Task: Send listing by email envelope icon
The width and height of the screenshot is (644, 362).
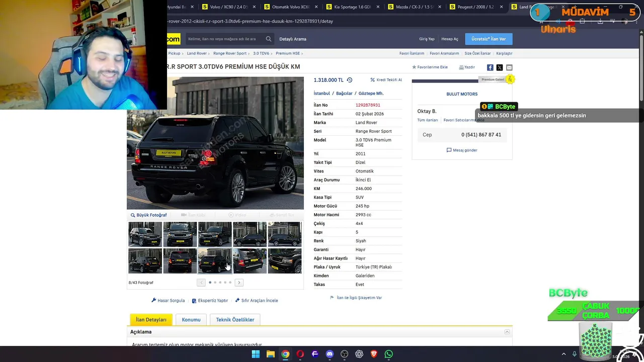Action: pyautogui.click(x=509, y=67)
